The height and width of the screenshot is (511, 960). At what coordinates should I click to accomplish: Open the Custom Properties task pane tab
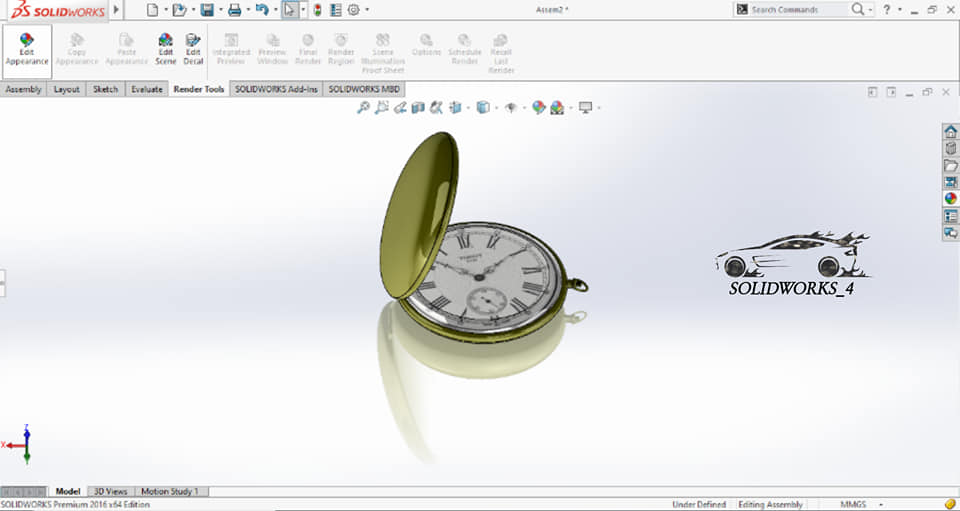pyautogui.click(x=950, y=215)
